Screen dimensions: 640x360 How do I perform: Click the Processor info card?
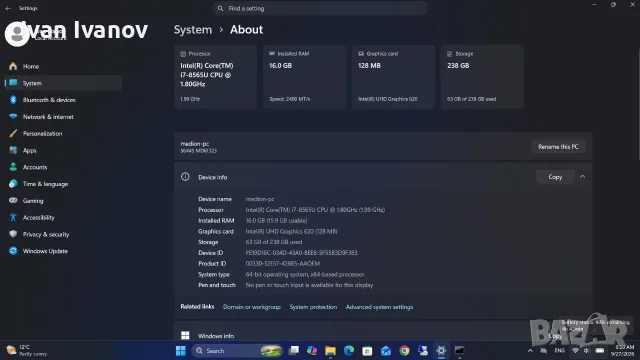tap(215, 77)
